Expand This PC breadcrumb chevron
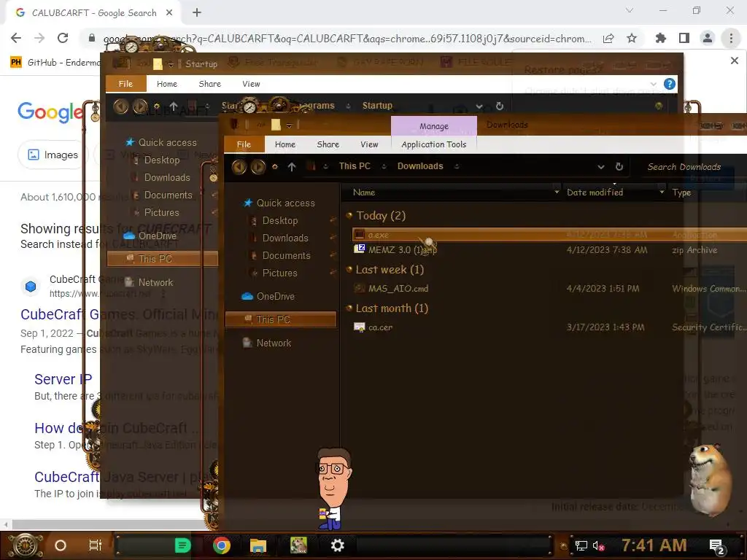This screenshot has width=747, height=560. (x=384, y=167)
